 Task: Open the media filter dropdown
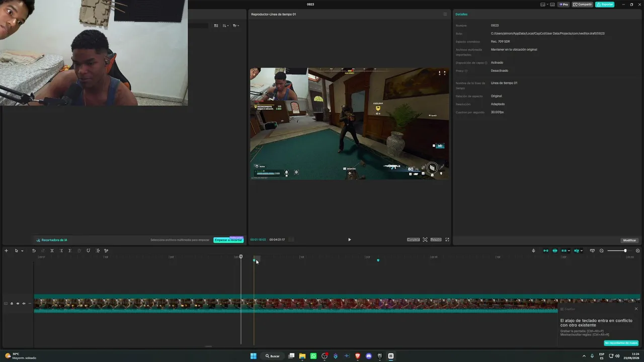tap(235, 26)
